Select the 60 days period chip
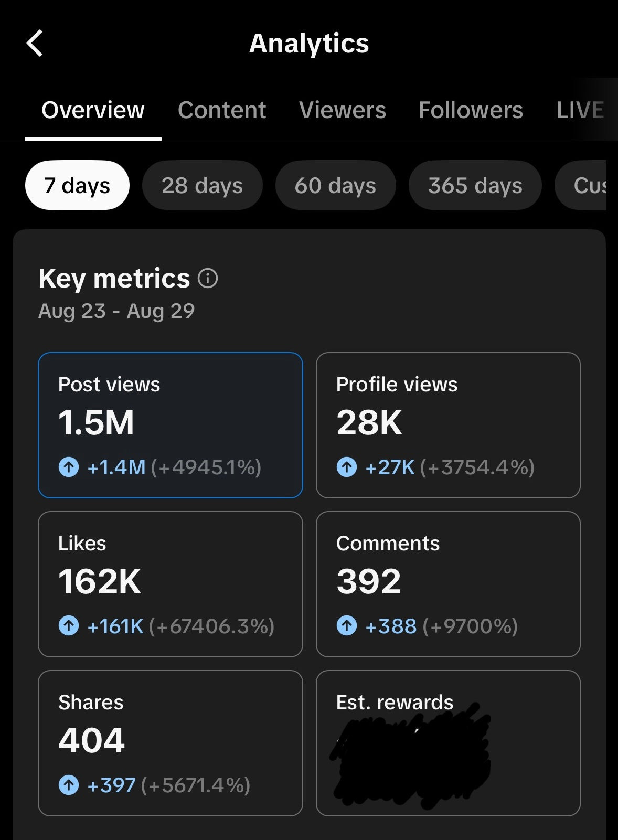The image size is (618, 840). (335, 185)
